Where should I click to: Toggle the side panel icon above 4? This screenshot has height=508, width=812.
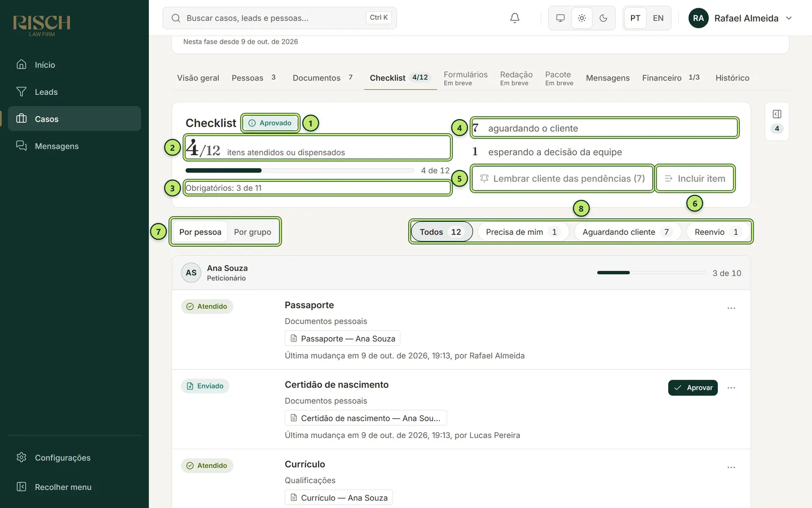tap(777, 114)
